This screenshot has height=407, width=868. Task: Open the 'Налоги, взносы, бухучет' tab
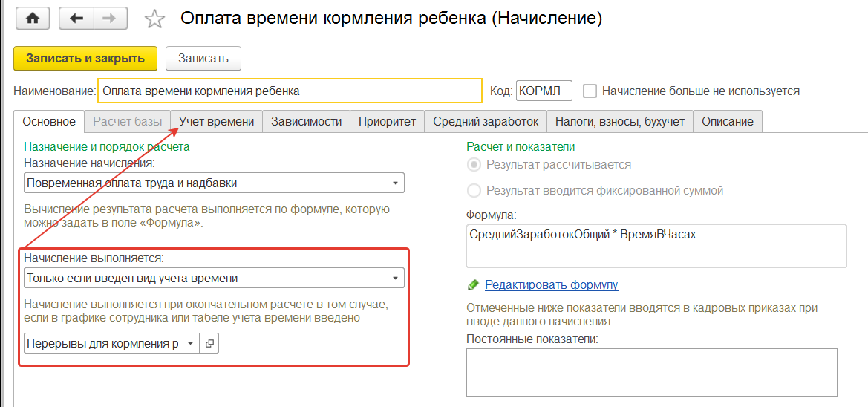[620, 121]
